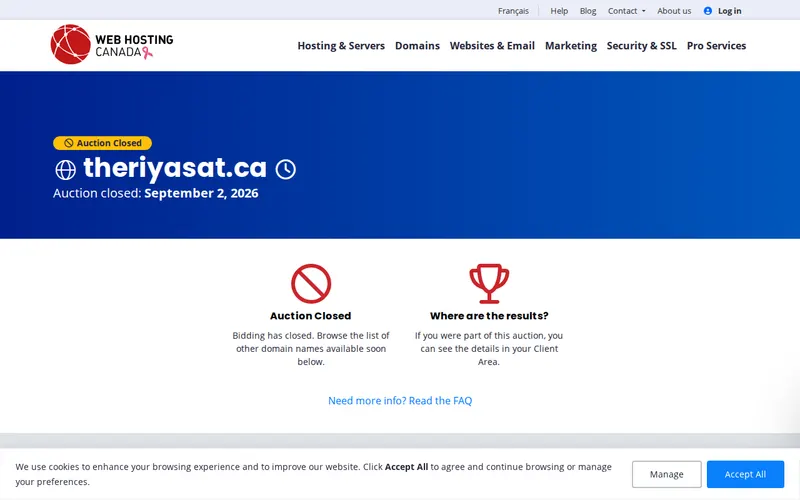
Task: Open the Security & SSL menu
Action: coord(641,45)
